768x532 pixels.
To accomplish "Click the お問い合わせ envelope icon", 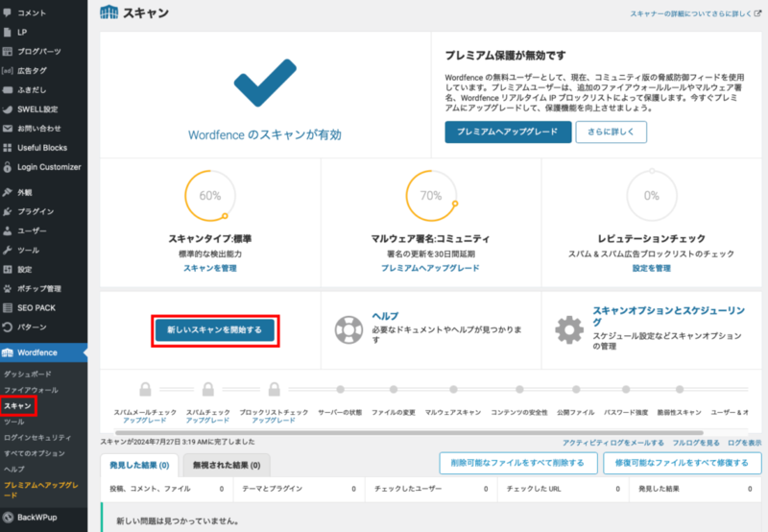I will coord(8,129).
